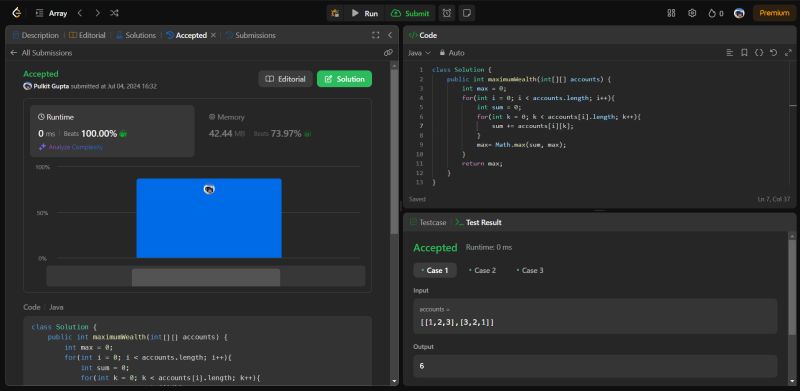Viewport: 800px width, 391px height.
Task: Select Case 2
Action: [x=482, y=271]
